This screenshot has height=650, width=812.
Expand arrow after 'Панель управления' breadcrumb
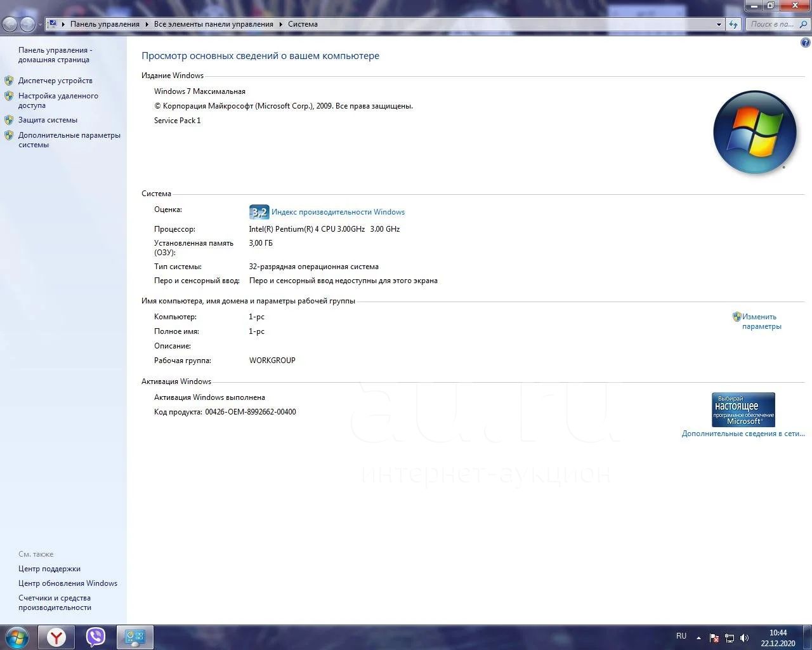(x=147, y=24)
